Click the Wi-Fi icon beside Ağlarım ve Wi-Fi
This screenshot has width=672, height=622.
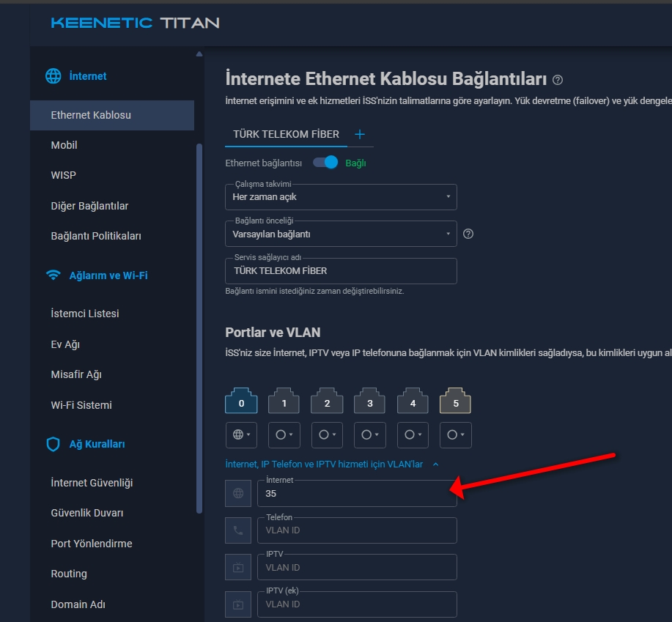53,275
